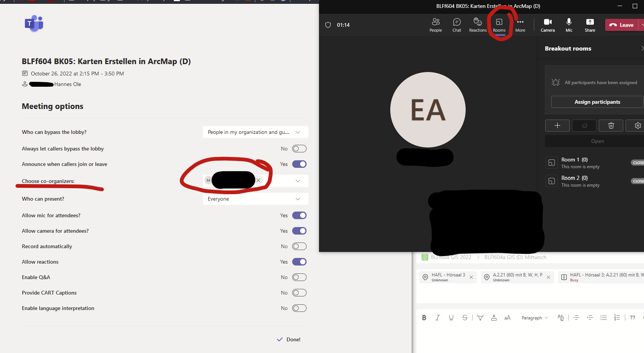Click the Open rooms button
Viewport: 644px width, 353px height.
click(x=597, y=141)
